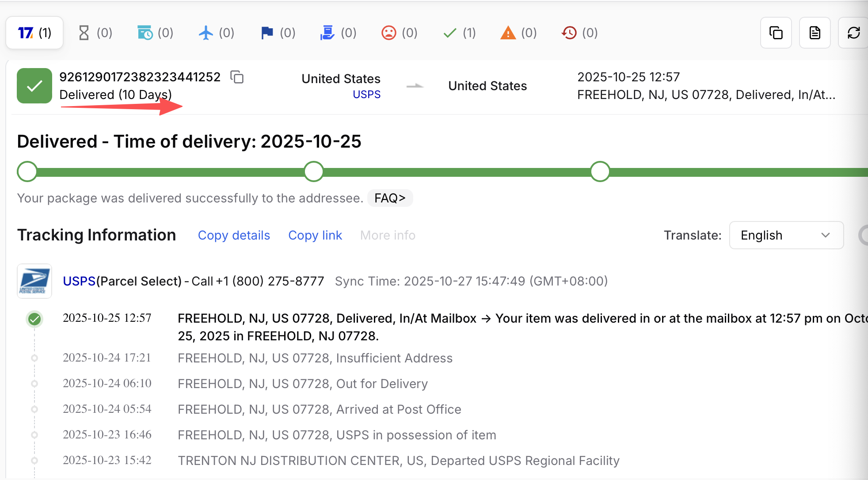Viewport: 868px width, 480px height.
Task: Click the green Delivered status checkmark badge
Action: click(x=34, y=86)
